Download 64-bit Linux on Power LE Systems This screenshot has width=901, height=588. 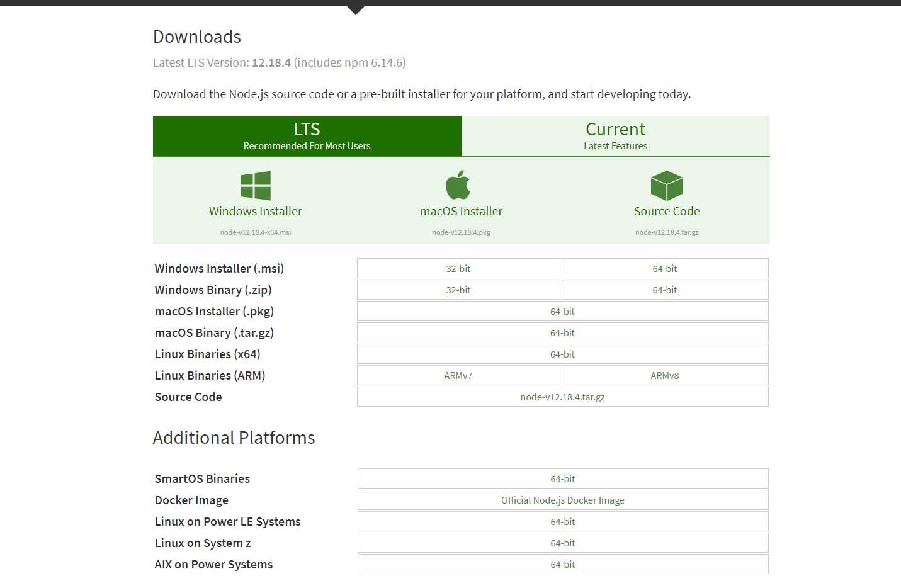coord(563,521)
